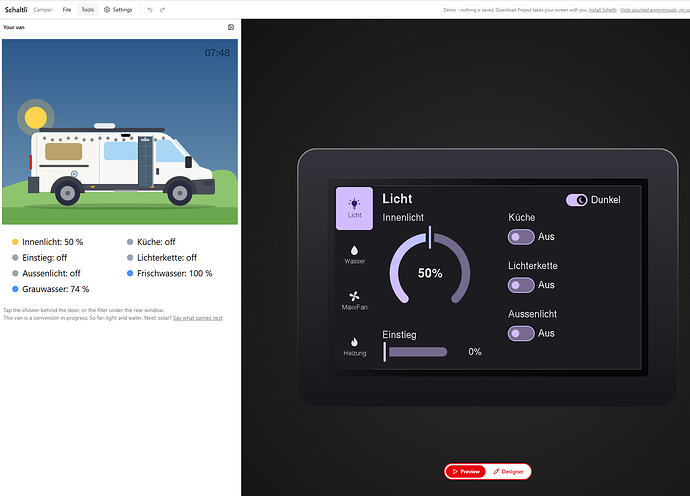Screen dimensions: 690x496
Task: Turn on the Lichterkette switch
Action: click(x=521, y=285)
